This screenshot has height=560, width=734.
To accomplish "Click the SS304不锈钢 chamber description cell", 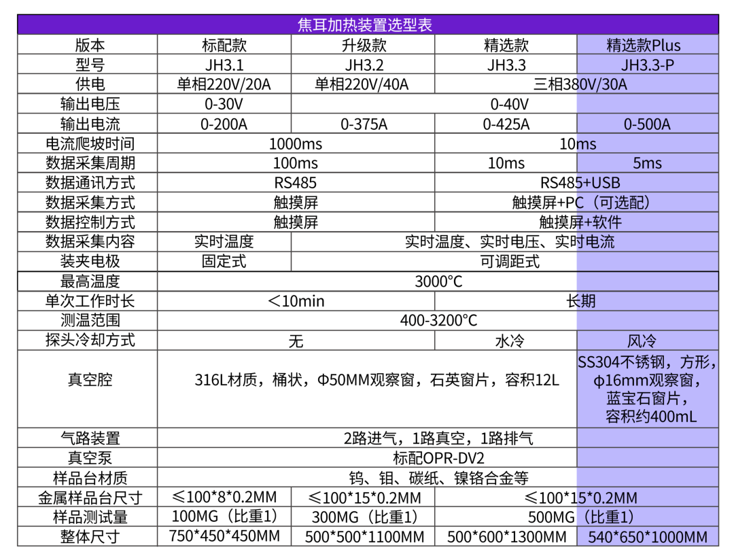I will 647,389.
